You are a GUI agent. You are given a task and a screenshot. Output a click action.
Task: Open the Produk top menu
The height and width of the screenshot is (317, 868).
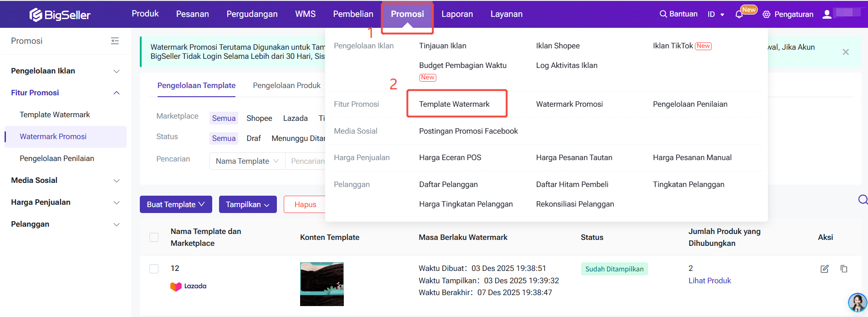click(145, 14)
